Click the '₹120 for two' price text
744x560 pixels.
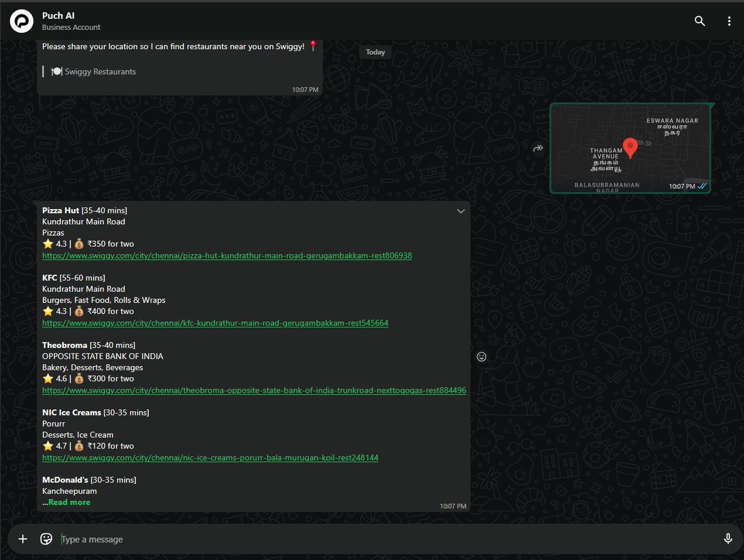tap(110, 446)
